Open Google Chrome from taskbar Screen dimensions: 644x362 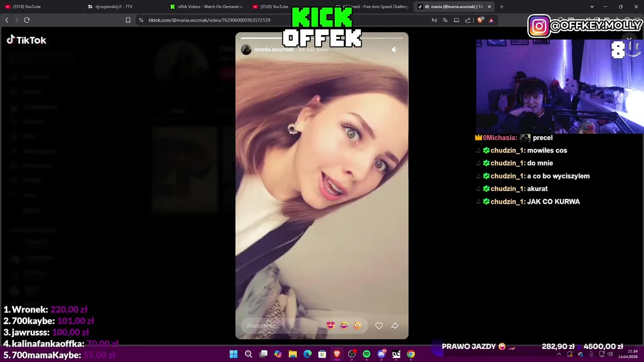point(411,354)
